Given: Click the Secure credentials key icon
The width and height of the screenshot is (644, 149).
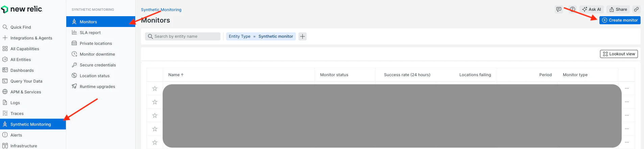Looking at the screenshot, I should 74,65.
